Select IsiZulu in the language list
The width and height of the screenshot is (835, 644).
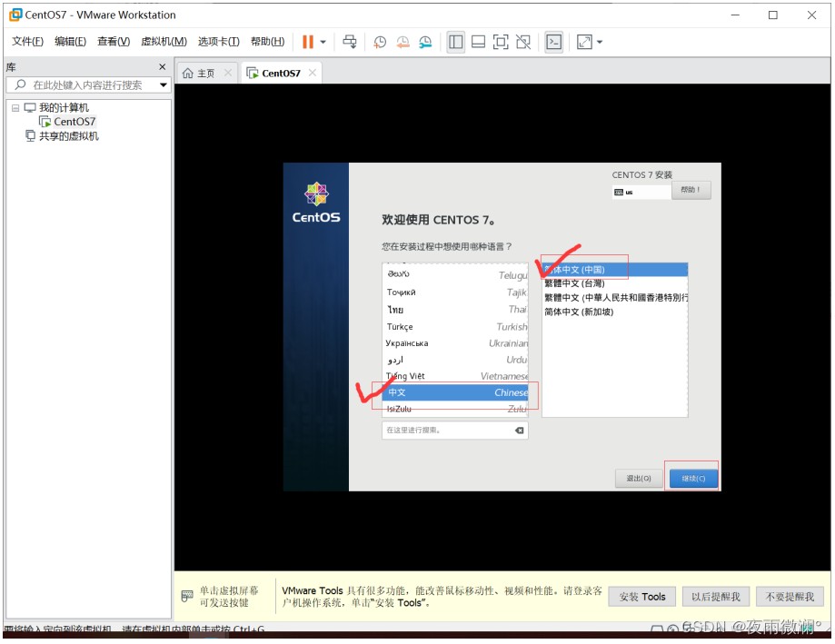pyautogui.click(x=455, y=409)
